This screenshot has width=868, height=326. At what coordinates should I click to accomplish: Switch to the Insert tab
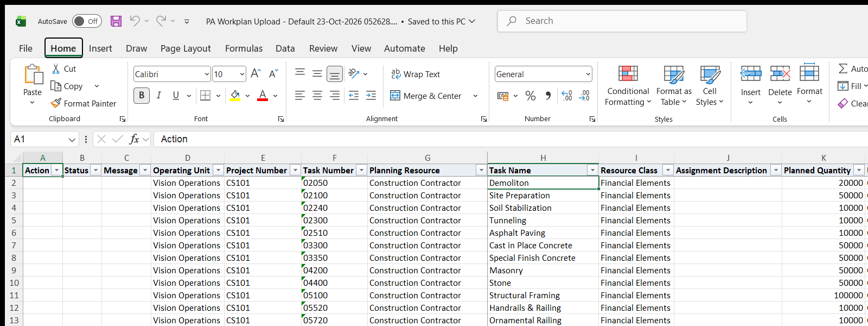100,48
